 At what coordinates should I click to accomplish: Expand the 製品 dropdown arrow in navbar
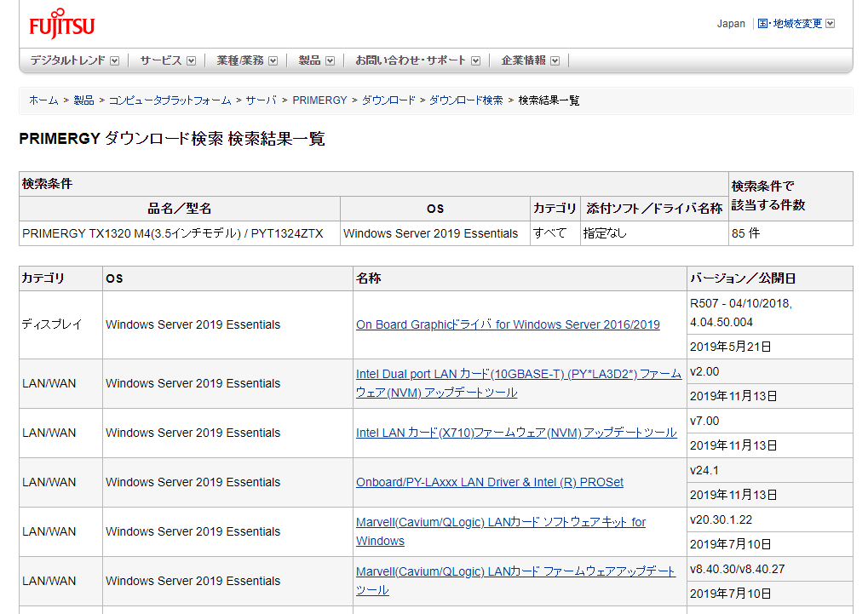click(330, 61)
